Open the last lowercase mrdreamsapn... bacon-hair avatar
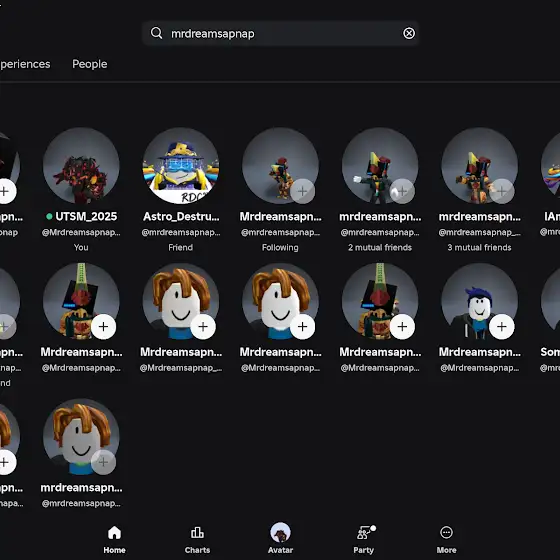The image size is (560, 560). pos(81,436)
